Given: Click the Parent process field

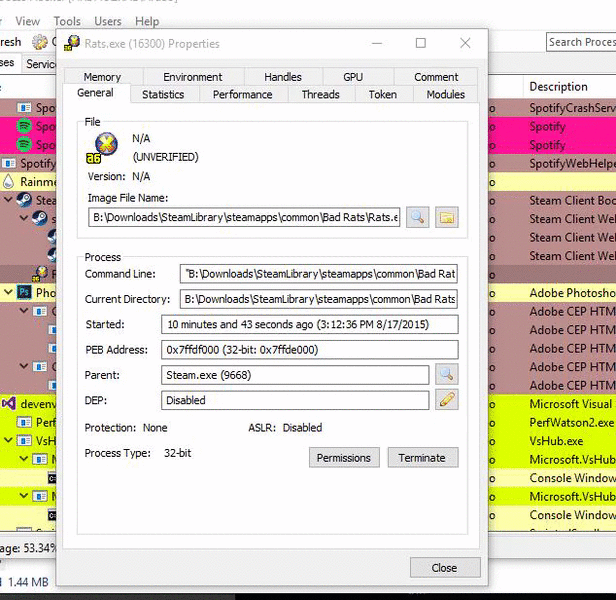Looking at the screenshot, I should (x=295, y=375).
